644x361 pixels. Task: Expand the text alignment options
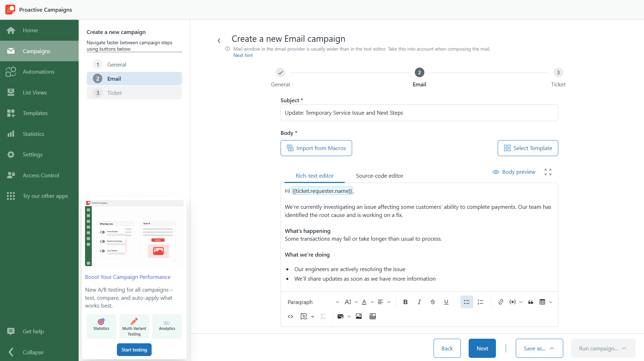pos(389,302)
